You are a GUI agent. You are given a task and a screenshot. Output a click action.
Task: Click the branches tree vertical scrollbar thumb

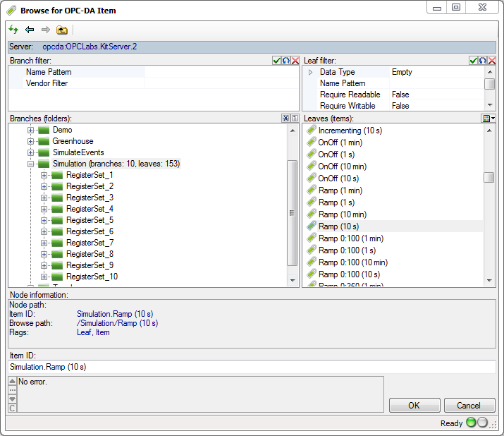coord(292,213)
